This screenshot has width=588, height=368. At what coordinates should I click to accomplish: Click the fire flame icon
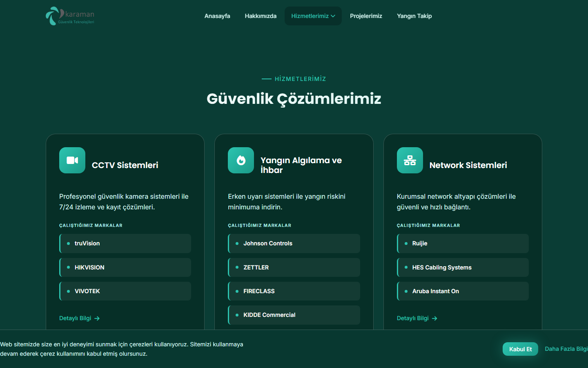(x=241, y=160)
